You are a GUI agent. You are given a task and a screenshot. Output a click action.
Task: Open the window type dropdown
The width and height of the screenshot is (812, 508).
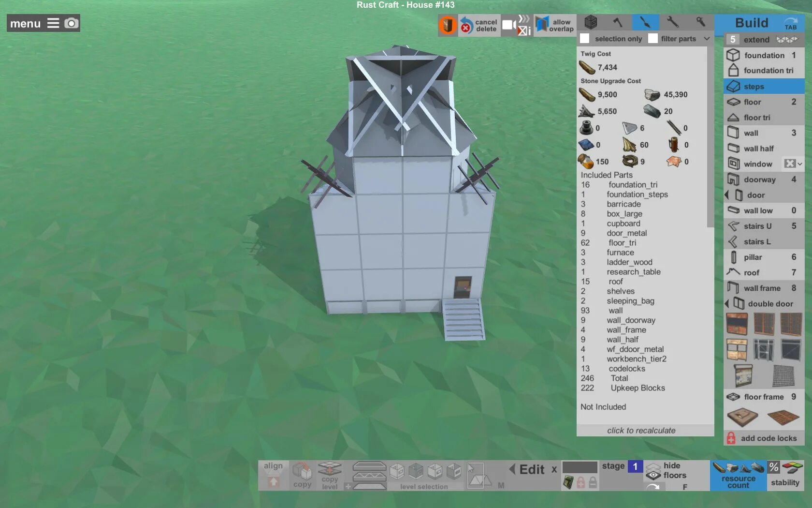coord(793,164)
